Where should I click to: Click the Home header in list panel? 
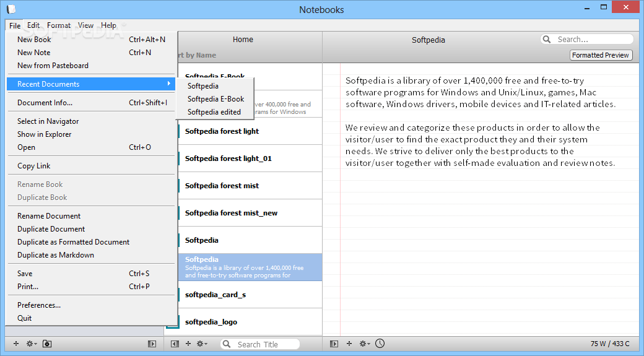243,40
